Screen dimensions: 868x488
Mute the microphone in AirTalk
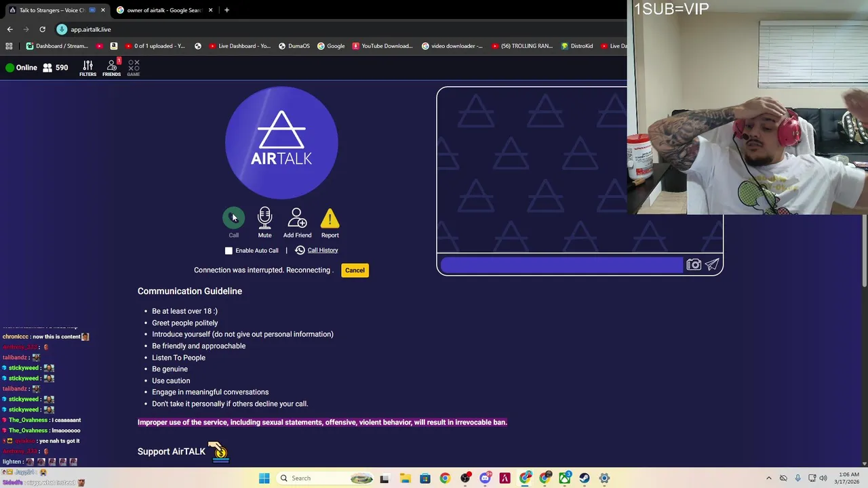pyautogui.click(x=264, y=218)
